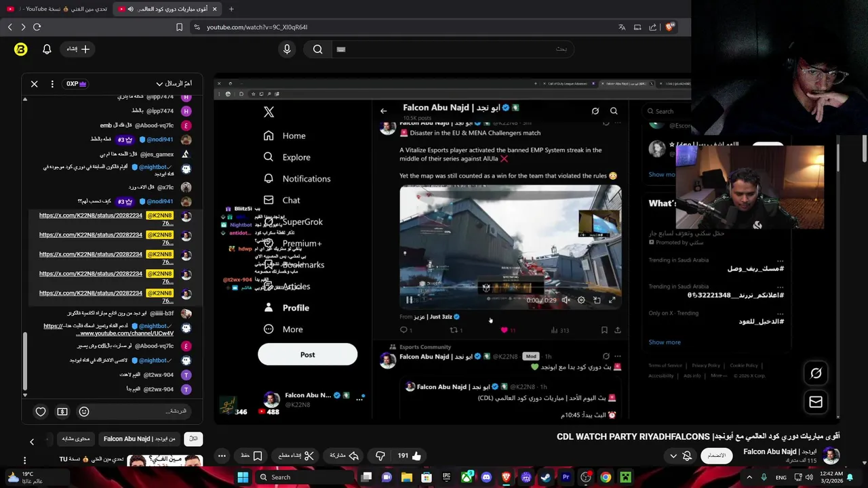This screenshot has width=868, height=488.
Task: Open the YouTube notifications bell
Action: pyautogui.click(x=47, y=49)
